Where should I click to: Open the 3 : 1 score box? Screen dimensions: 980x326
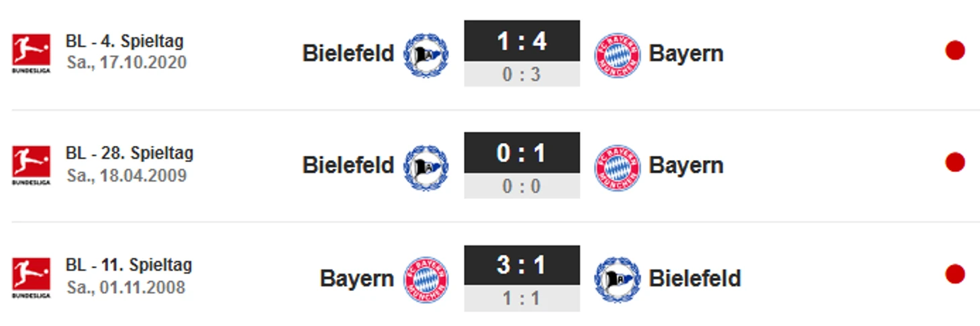coord(522,265)
